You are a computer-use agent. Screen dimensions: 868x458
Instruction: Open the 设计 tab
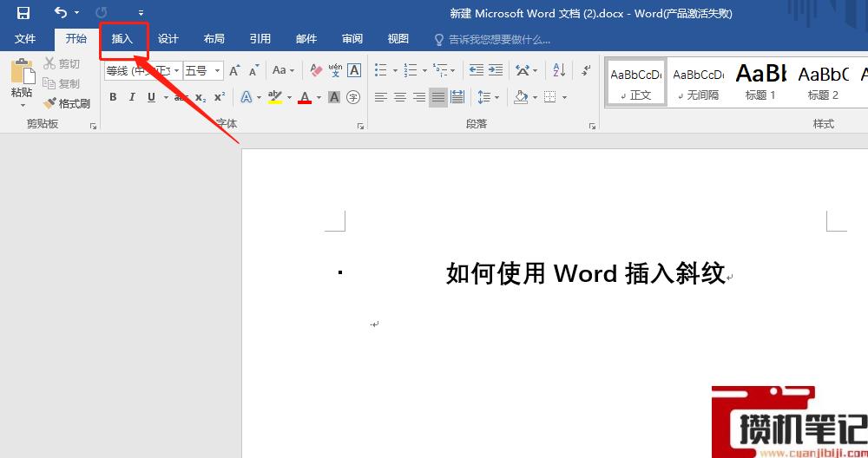(x=168, y=39)
